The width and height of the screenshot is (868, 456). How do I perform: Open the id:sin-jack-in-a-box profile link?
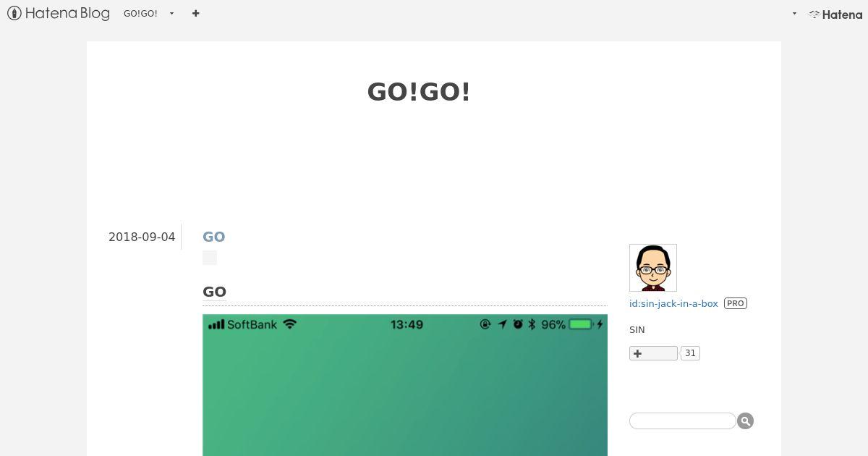click(x=673, y=303)
